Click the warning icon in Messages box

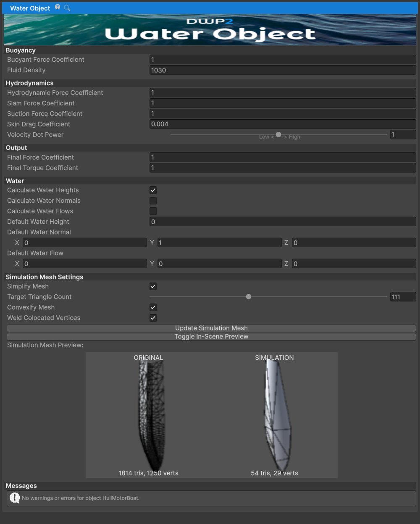click(x=15, y=498)
